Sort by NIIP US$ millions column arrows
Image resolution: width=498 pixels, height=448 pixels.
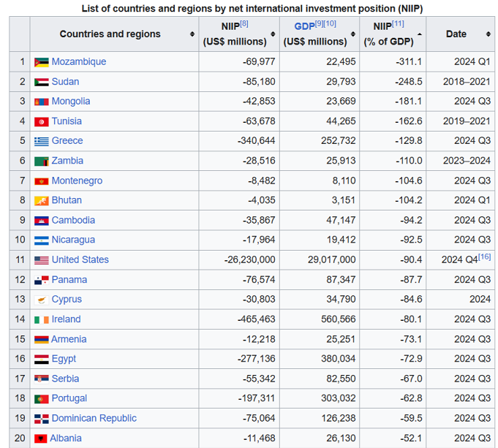(273, 34)
